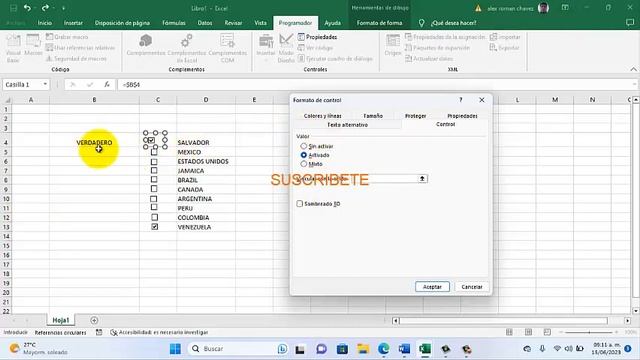This screenshot has height=360, width=640.
Task: Open Seguridad de macros
Action: pos(76,59)
